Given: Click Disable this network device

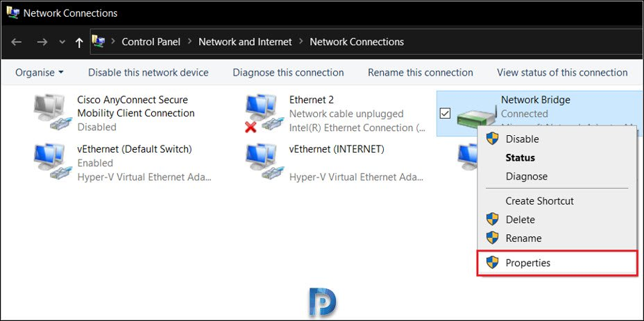Looking at the screenshot, I should click(149, 73).
